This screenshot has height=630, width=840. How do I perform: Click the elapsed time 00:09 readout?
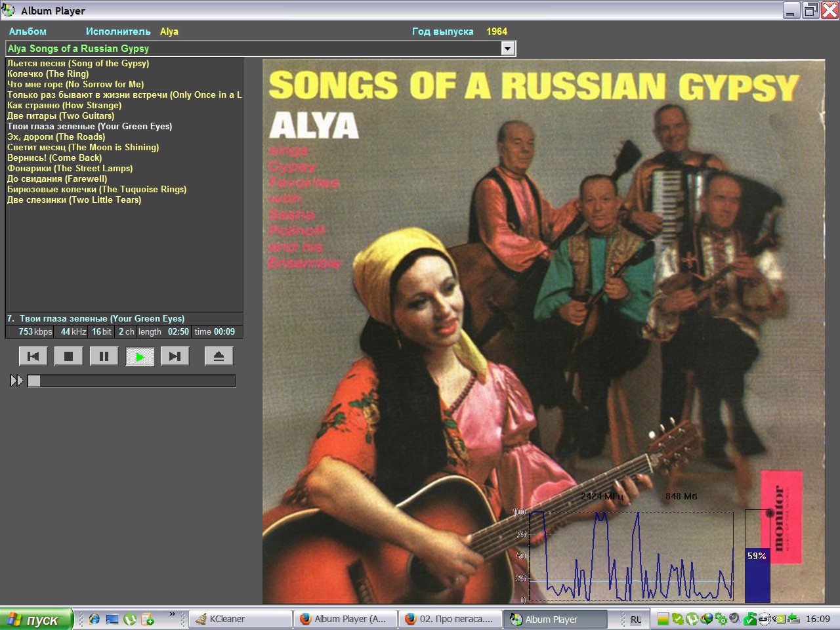[215, 332]
